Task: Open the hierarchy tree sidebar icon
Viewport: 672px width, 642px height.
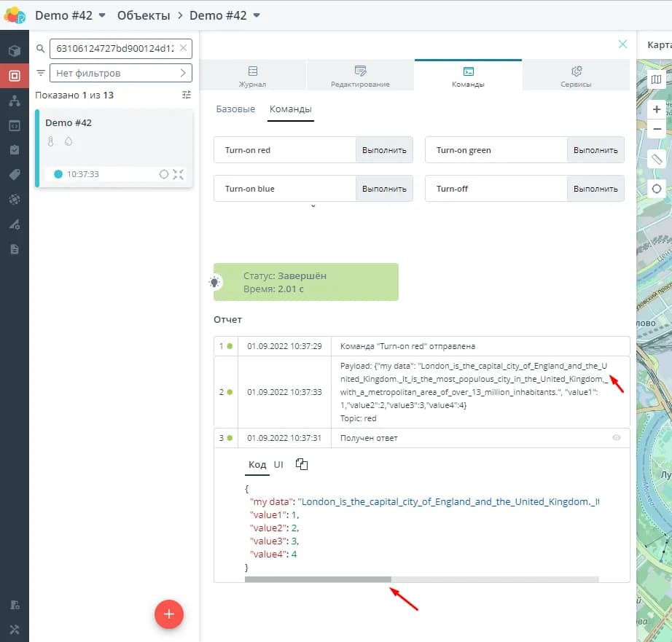Action: click(14, 101)
